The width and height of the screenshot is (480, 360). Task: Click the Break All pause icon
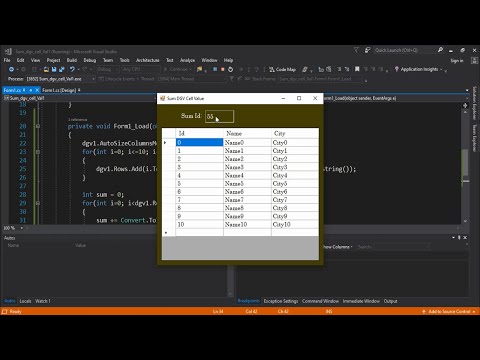pyautogui.click(x=215, y=69)
